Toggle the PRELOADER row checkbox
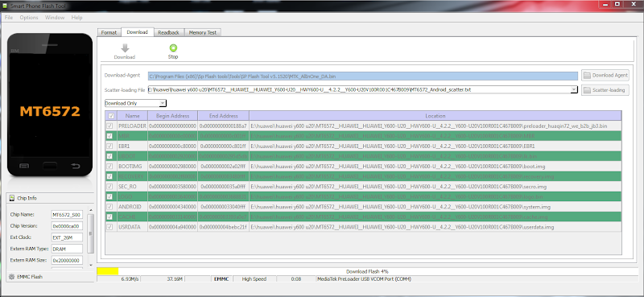Image resolution: width=644 pixels, height=297 pixels. [109, 126]
